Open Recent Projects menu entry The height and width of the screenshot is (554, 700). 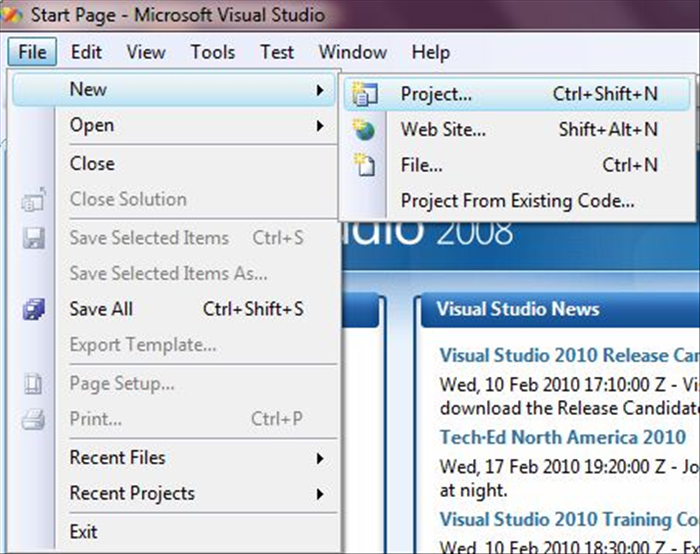pyautogui.click(x=174, y=494)
